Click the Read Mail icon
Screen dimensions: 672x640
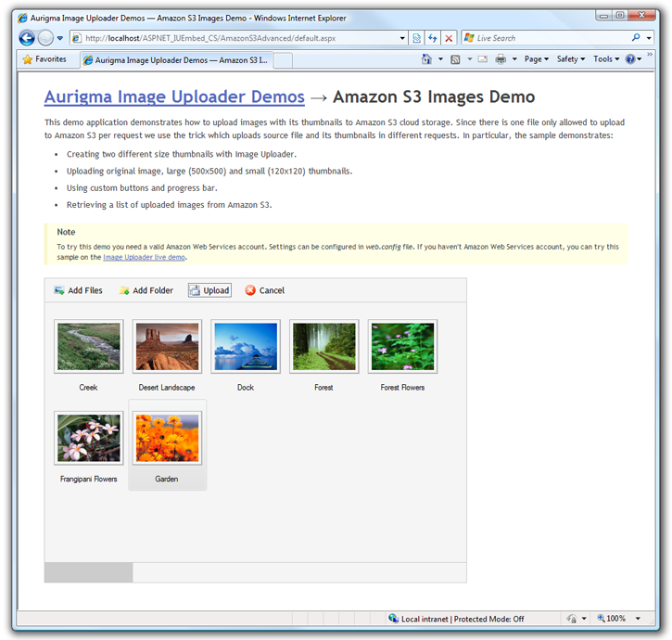483,59
